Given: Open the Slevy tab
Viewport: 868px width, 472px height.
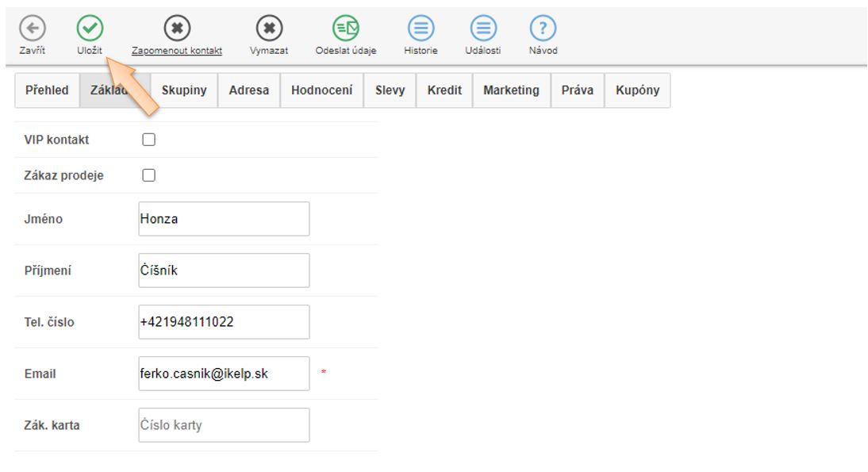Looking at the screenshot, I should coord(390,90).
